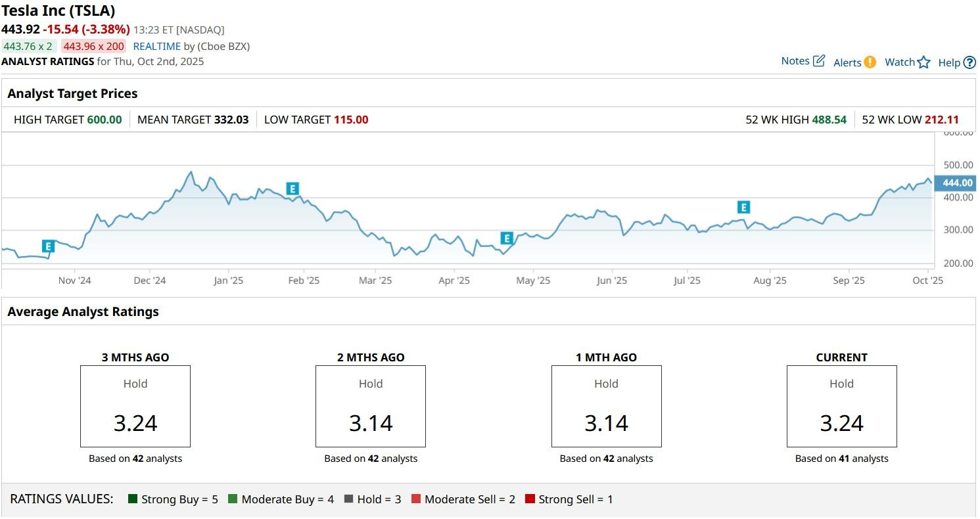
Task: Click the orange Alerts exclamation icon
Action: pos(870,62)
